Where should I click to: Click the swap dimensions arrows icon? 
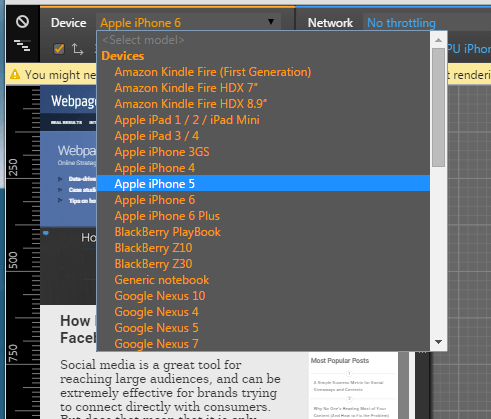click(77, 49)
